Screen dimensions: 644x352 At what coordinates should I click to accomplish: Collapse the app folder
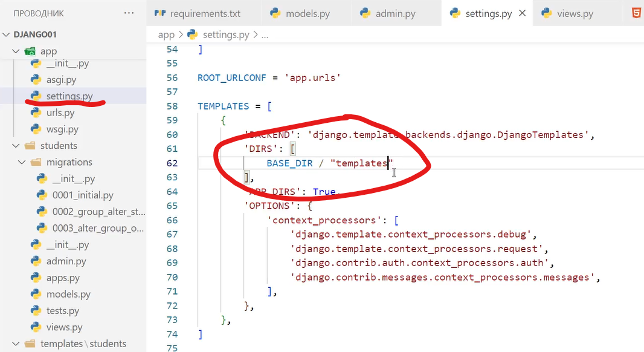point(48,51)
